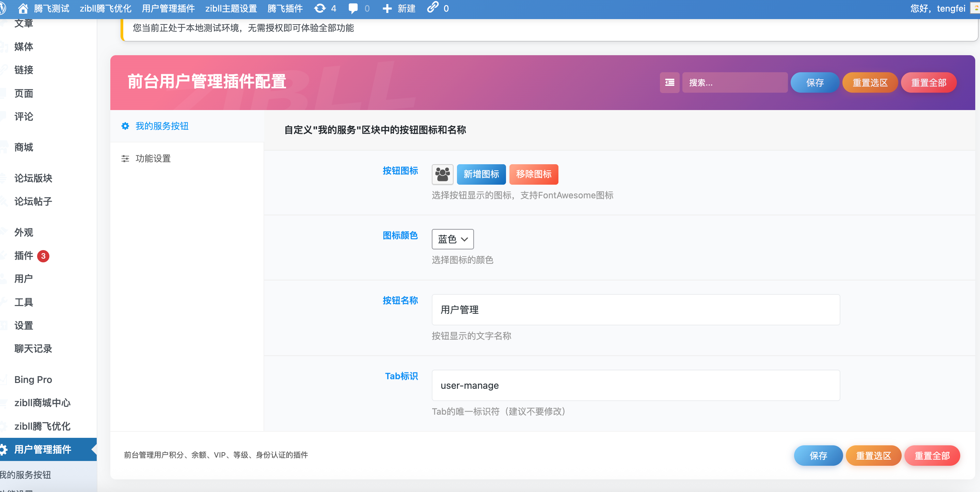Click the sliders icon next to 功能设置
Screen dimensions: 980x492
[125, 158]
